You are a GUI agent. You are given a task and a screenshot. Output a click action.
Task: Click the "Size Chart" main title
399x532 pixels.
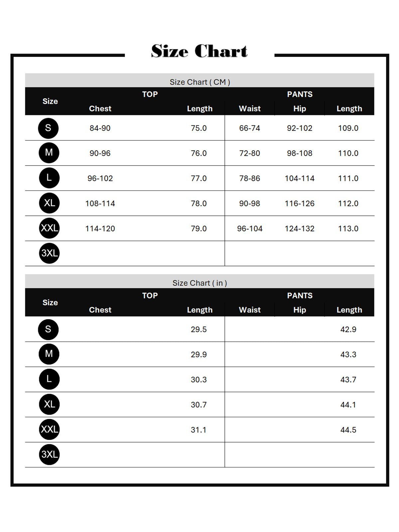tap(199, 51)
